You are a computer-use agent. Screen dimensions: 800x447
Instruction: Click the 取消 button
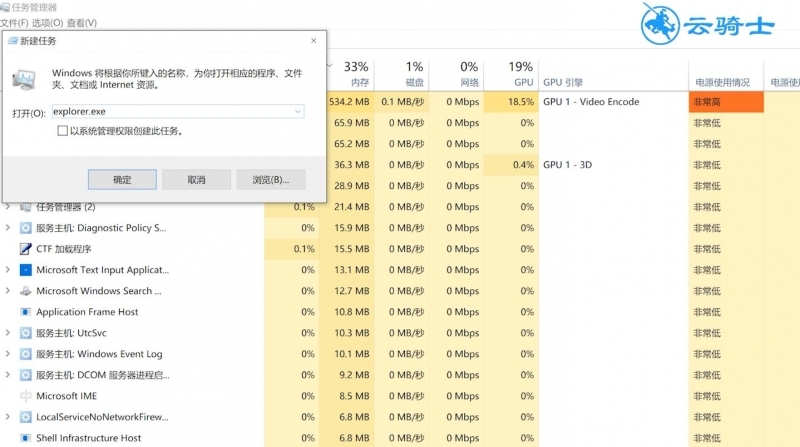coord(196,180)
